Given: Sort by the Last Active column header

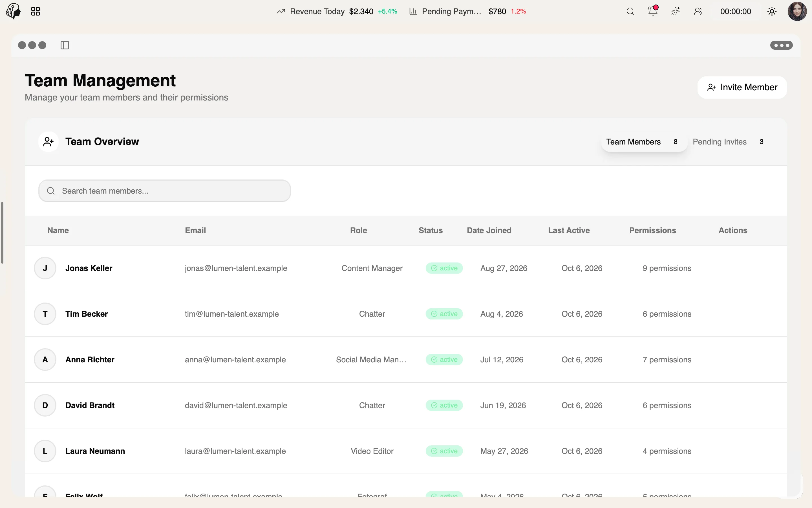Looking at the screenshot, I should click(x=569, y=231).
